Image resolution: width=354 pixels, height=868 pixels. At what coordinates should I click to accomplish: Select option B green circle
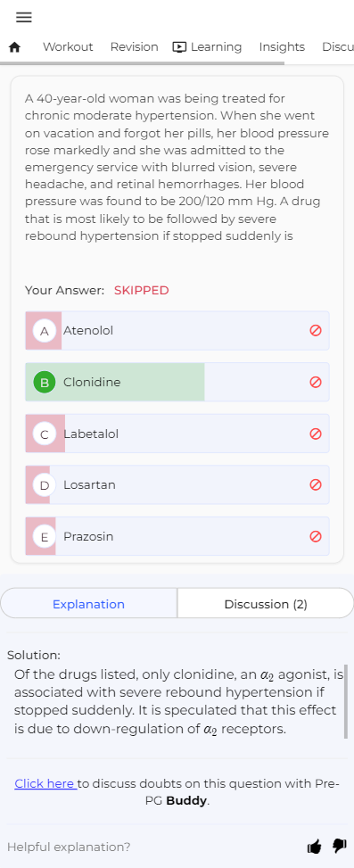[45, 383]
